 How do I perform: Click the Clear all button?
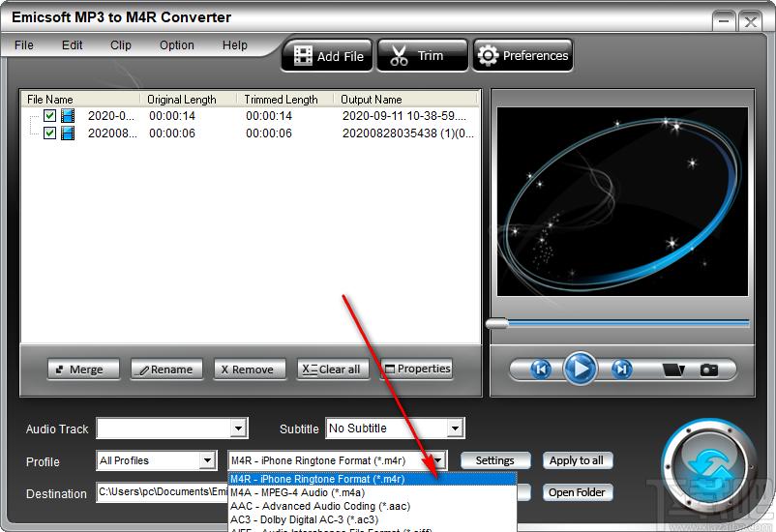click(333, 369)
